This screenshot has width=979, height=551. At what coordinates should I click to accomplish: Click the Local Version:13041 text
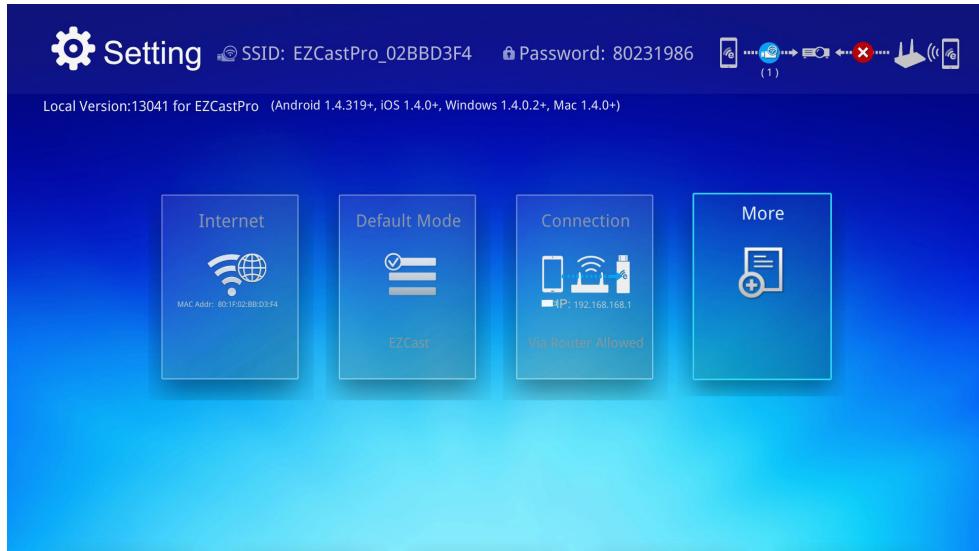click(x=150, y=106)
